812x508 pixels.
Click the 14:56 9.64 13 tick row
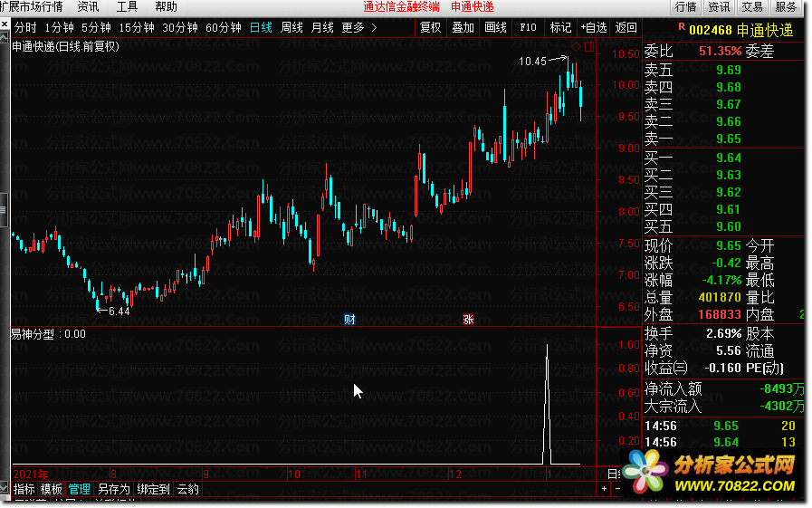[x=722, y=442]
